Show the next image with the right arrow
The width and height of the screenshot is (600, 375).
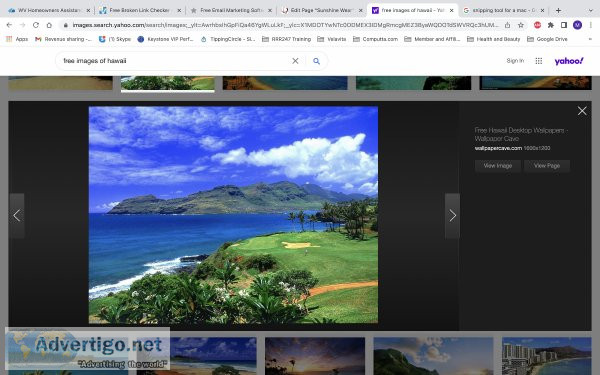tap(452, 215)
